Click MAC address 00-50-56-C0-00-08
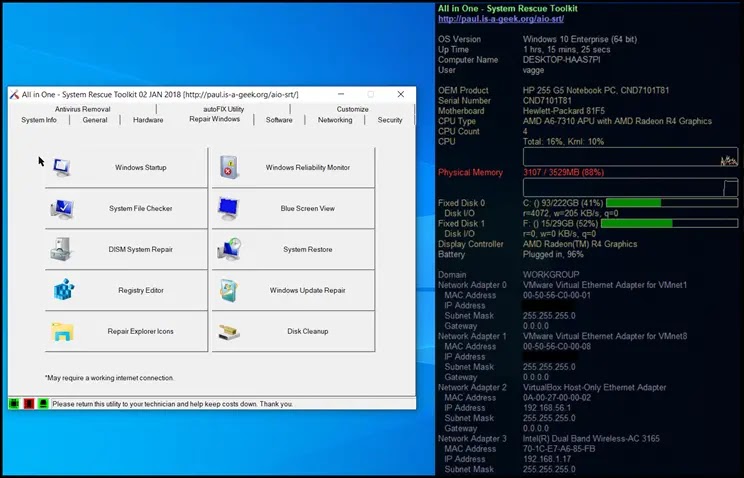This screenshot has height=478, width=744. [x=557, y=347]
